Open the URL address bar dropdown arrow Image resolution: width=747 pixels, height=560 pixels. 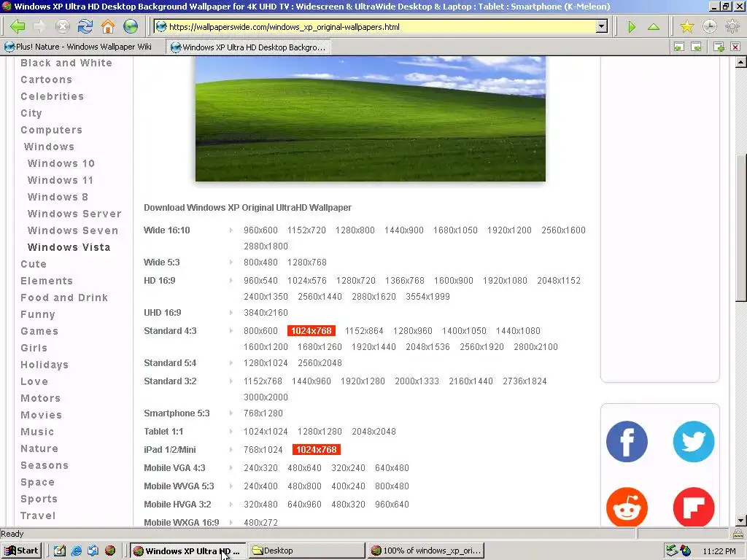click(x=602, y=27)
